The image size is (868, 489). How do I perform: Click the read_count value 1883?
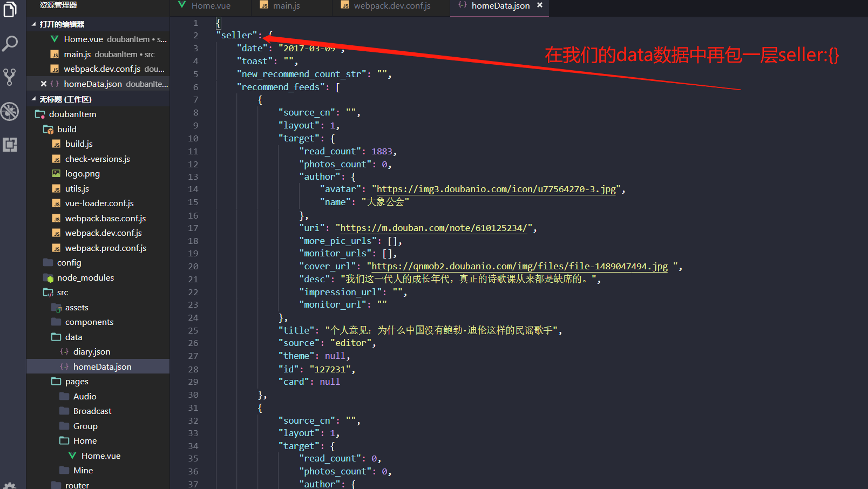382,152
